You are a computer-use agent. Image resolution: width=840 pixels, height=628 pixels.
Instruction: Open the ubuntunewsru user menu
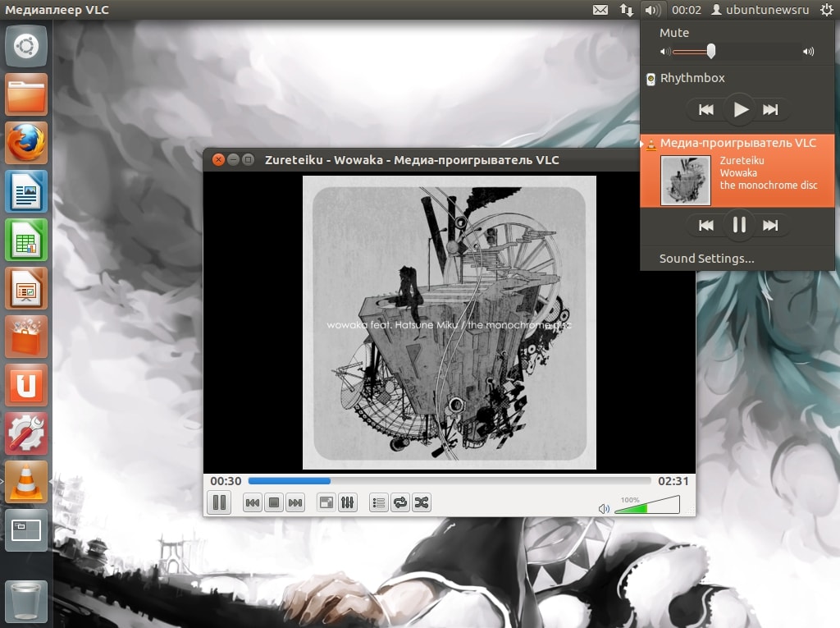click(760, 10)
